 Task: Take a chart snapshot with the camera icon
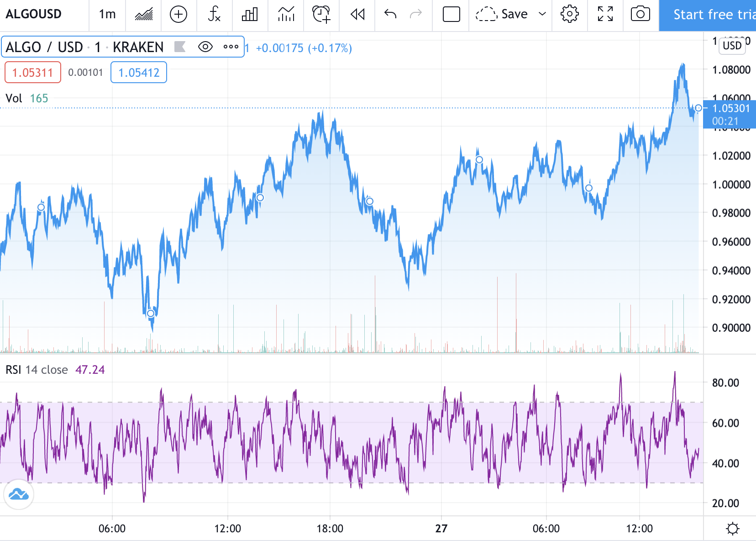tap(640, 14)
